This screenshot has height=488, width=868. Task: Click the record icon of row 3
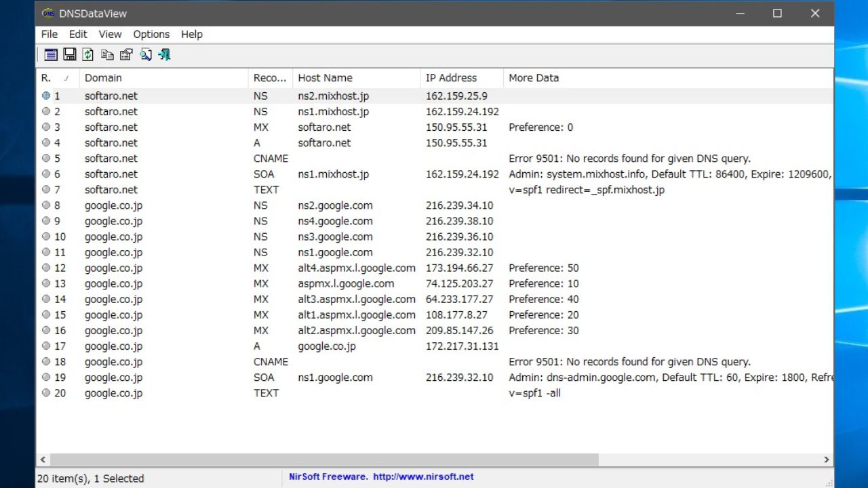46,127
